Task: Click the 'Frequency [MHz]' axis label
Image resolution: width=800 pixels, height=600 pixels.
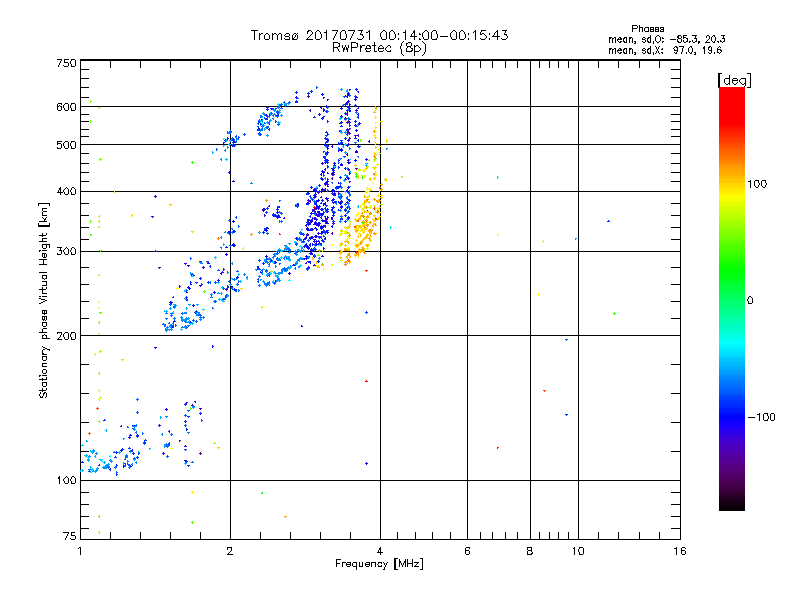Action: coord(379,564)
